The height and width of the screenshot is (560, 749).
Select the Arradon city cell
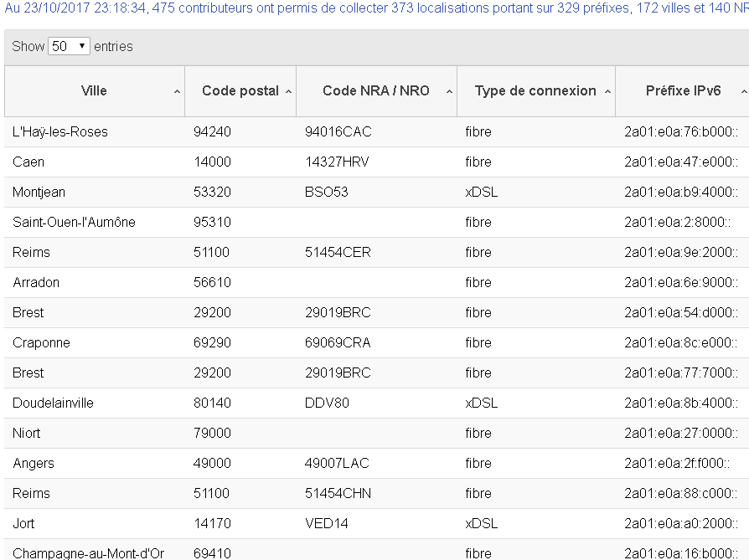pos(36,282)
